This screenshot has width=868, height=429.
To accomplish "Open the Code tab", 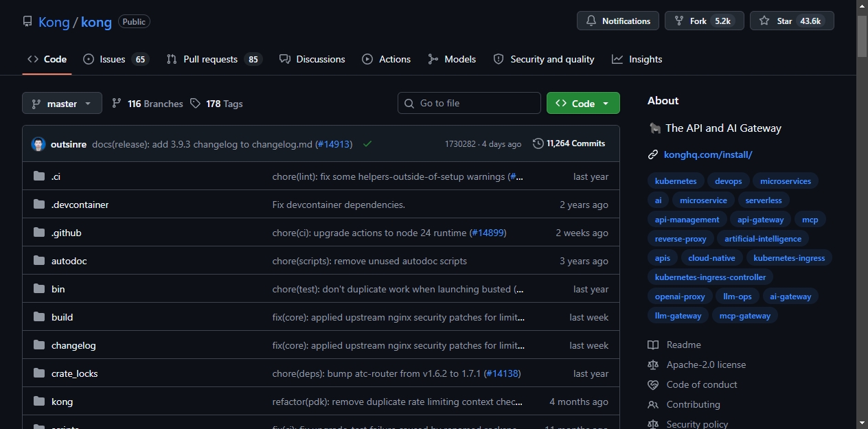I will 47,59.
